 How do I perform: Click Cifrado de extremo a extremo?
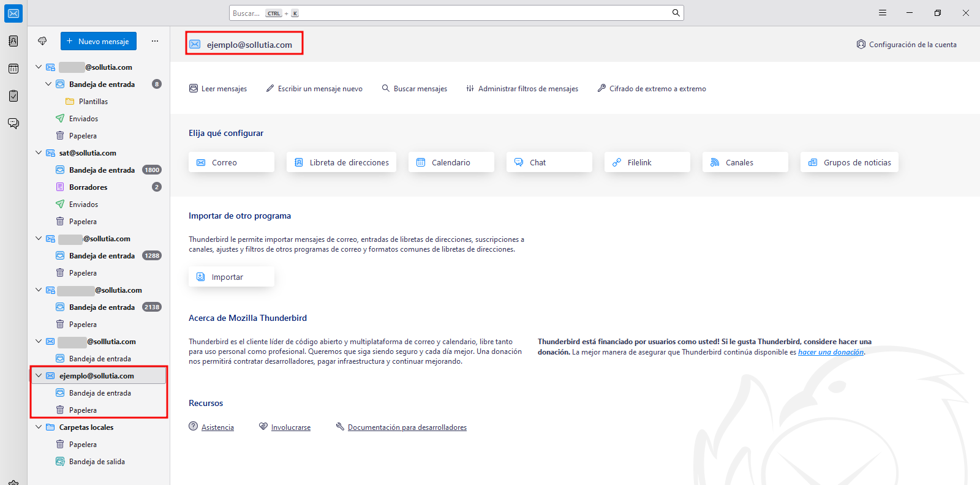652,89
